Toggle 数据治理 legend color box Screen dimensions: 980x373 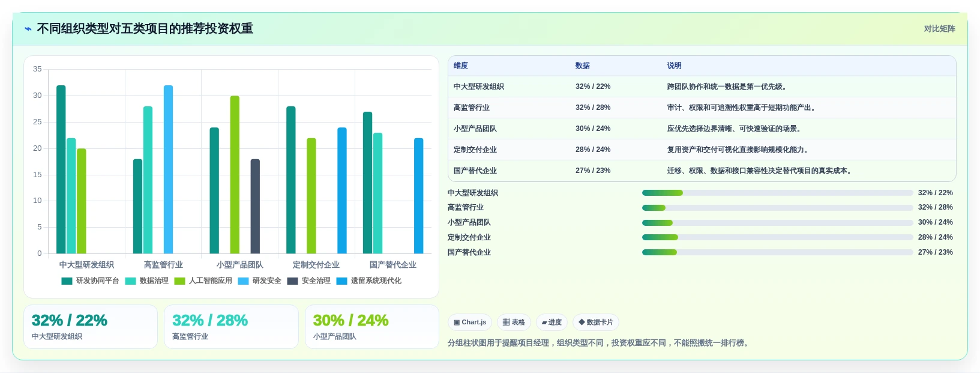coord(130,281)
